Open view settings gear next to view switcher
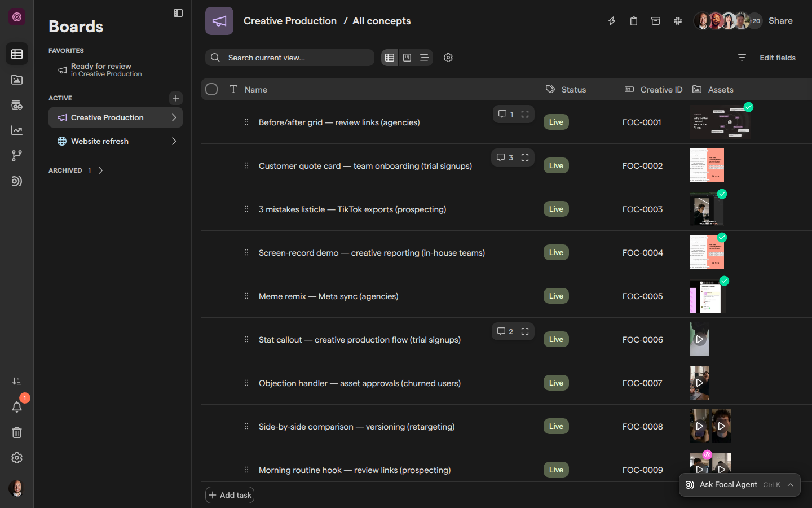812x508 pixels. (448, 58)
